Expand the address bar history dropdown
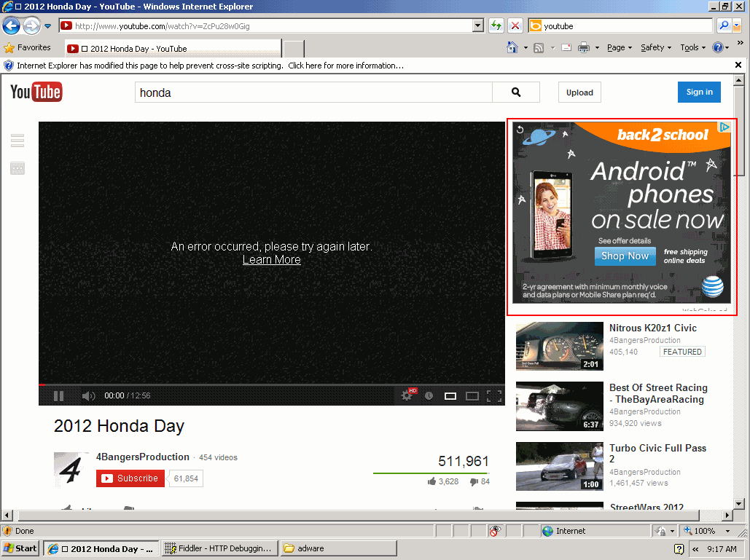The height and width of the screenshot is (560, 750). coord(477,25)
